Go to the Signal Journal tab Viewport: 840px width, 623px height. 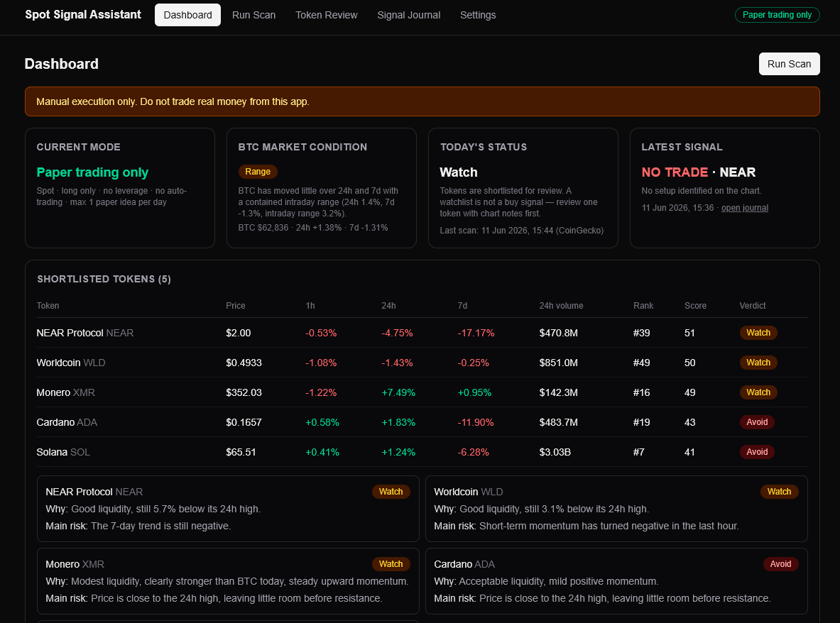point(409,15)
